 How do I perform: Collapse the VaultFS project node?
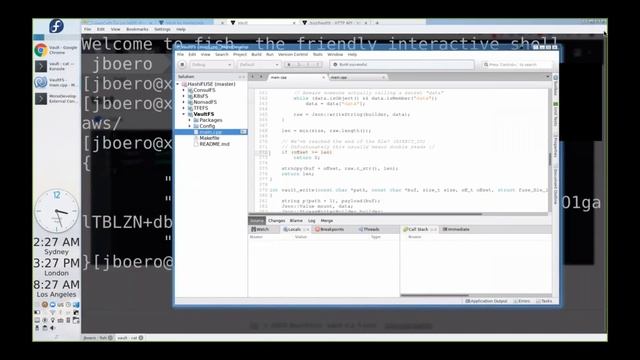pyautogui.click(x=184, y=114)
